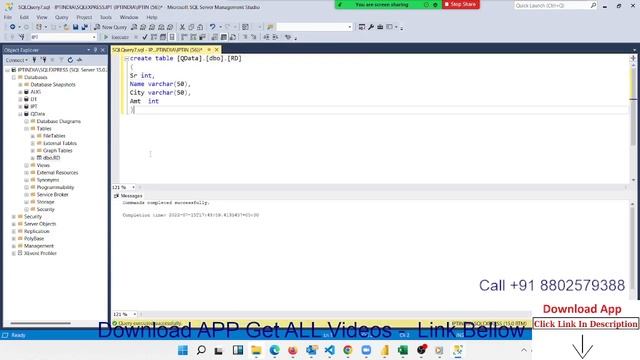
Task: Select the Programmability tree item
Action: 56,187
